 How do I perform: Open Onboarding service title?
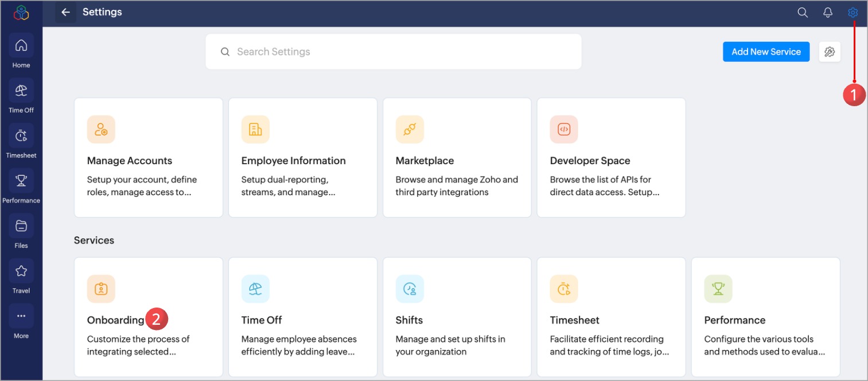point(116,320)
